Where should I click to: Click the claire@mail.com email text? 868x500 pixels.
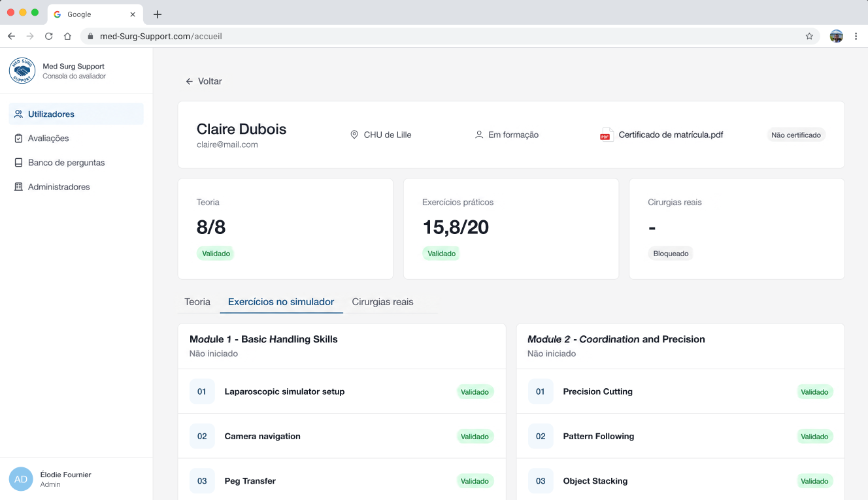(227, 145)
